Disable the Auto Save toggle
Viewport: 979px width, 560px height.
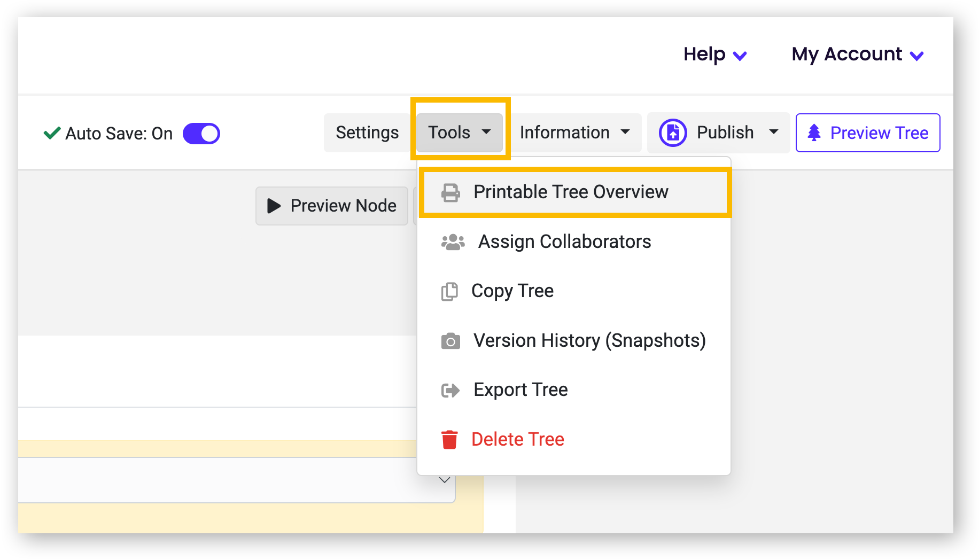(201, 134)
